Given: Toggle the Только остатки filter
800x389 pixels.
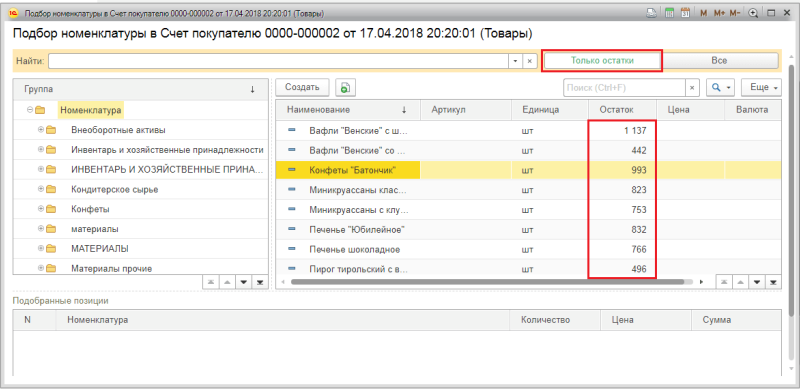Looking at the screenshot, I should pos(602,60).
